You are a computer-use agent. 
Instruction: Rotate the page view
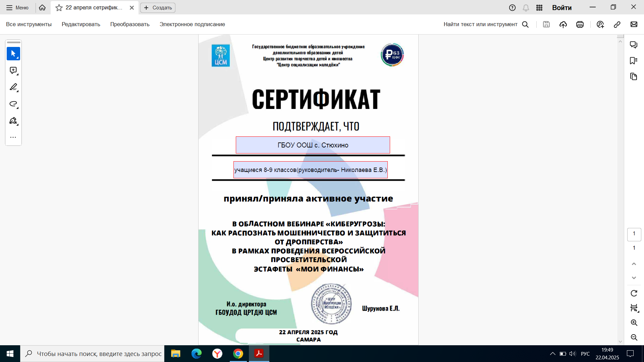(x=634, y=293)
